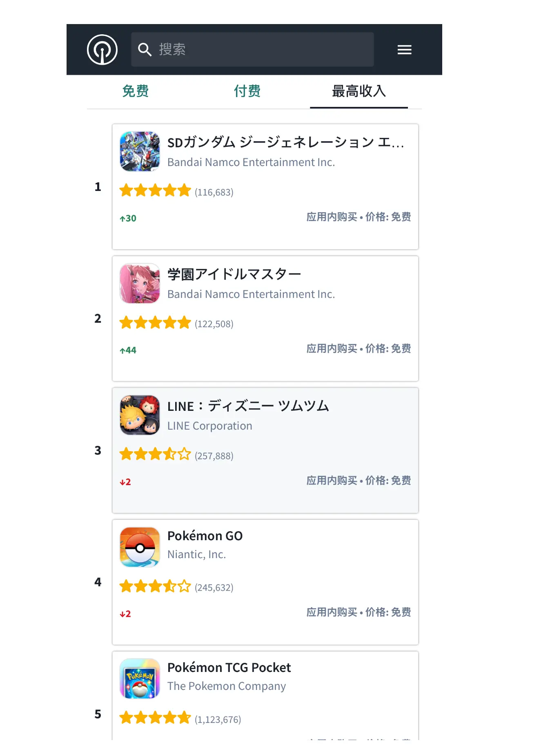The image size is (539, 756).
Task: Select the 最高收入 tab
Action: click(x=359, y=91)
